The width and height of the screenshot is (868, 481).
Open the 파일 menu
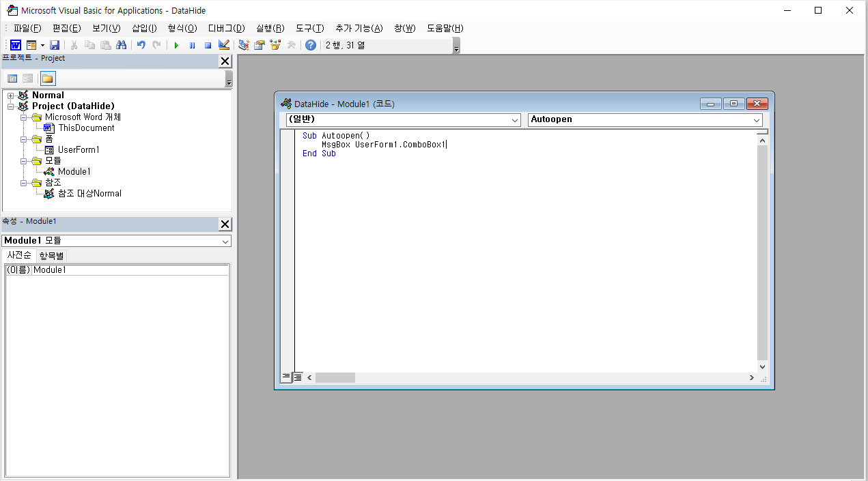[27, 28]
